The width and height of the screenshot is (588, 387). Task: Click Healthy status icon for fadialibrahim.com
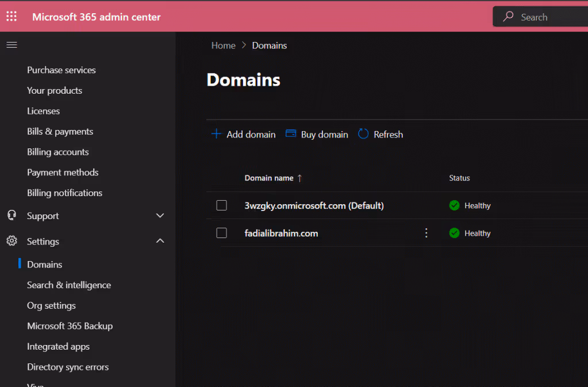pos(454,233)
